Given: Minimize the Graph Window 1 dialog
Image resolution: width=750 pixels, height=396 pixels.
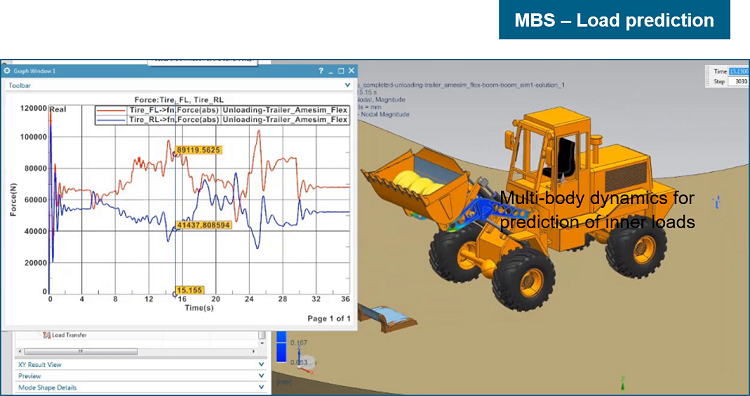Looking at the screenshot, I should click(x=331, y=71).
